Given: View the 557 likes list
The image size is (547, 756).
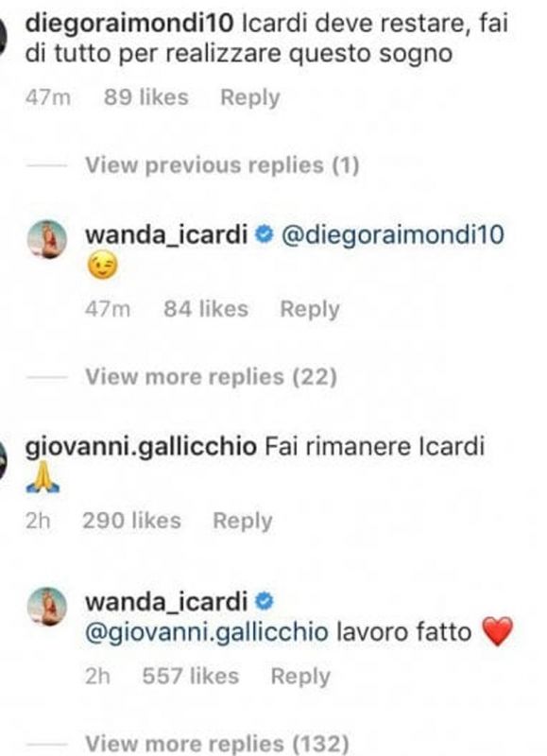Looking at the screenshot, I should [x=191, y=676].
